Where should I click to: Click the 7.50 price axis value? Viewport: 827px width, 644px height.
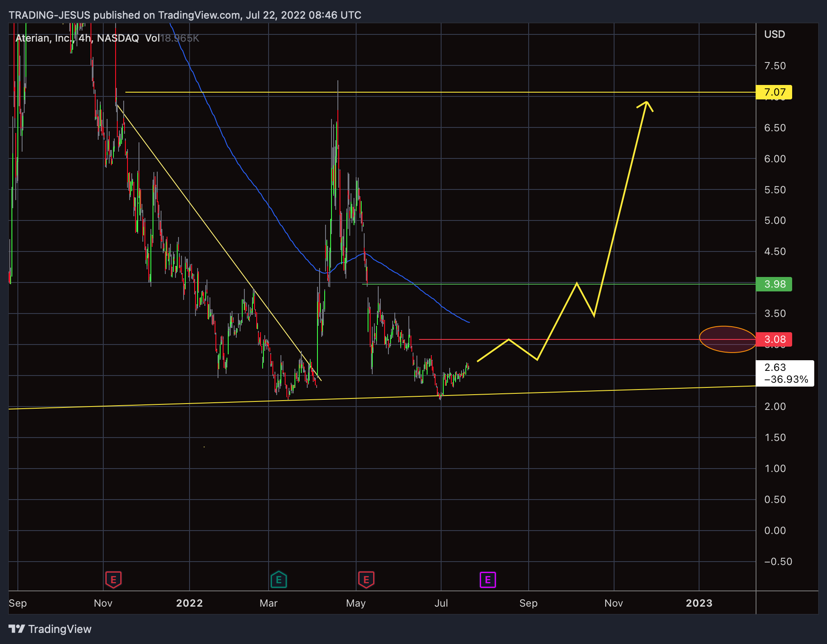(775, 66)
